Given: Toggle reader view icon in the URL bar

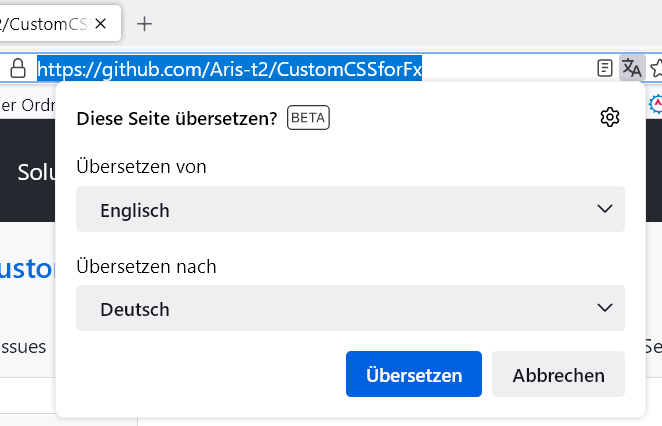Looking at the screenshot, I should [x=604, y=68].
